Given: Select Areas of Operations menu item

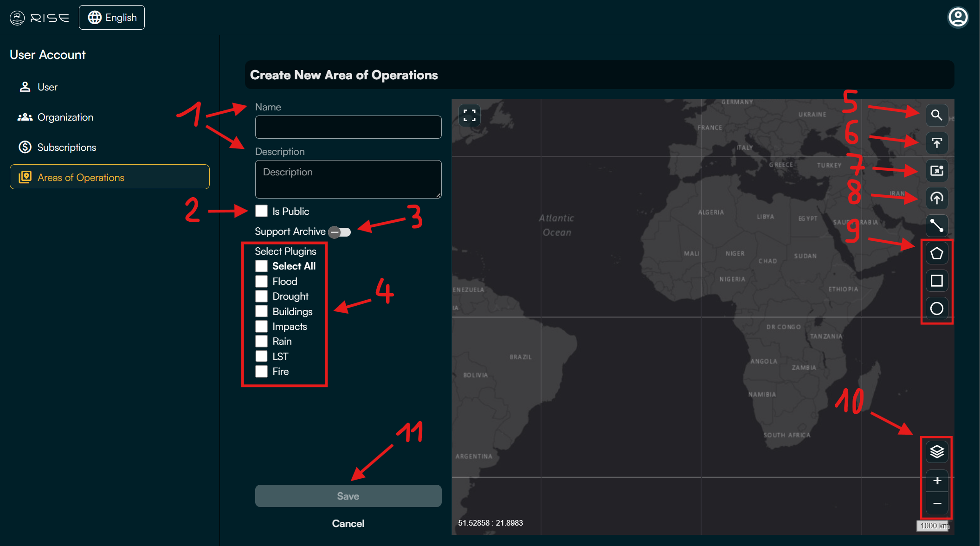Looking at the screenshot, I should [110, 177].
